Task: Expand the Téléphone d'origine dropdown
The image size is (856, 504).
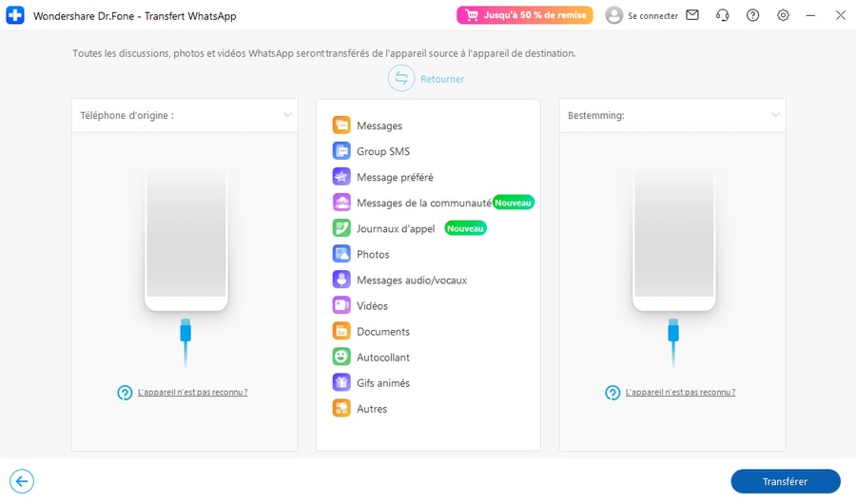Action: click(287, 115)
